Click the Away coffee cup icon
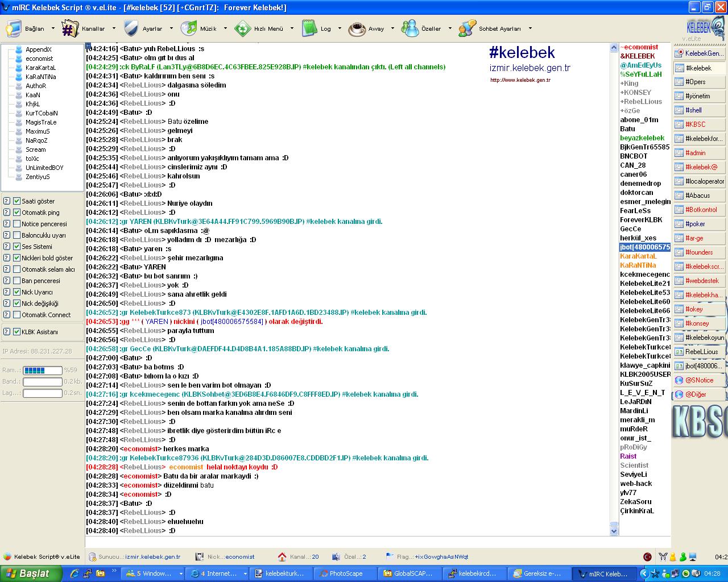 point(357,28)
